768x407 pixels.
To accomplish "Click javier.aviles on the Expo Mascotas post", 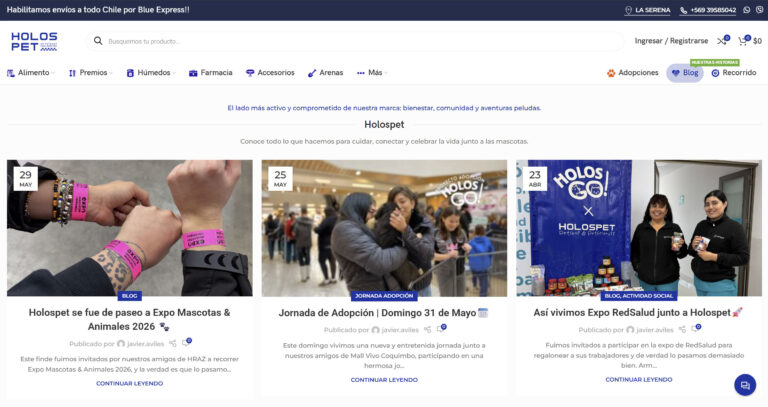I will tap(145, 344).
